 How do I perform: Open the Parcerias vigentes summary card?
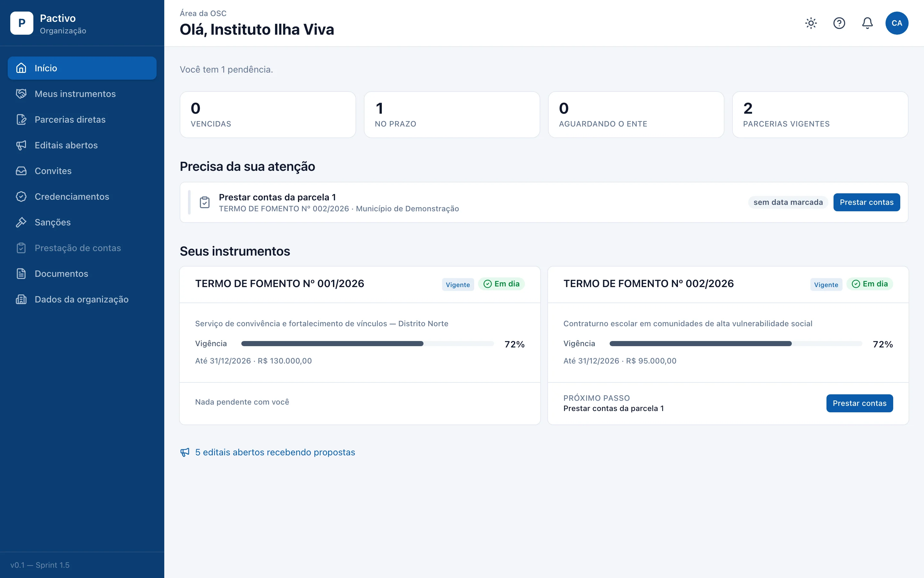coord(820,115)
